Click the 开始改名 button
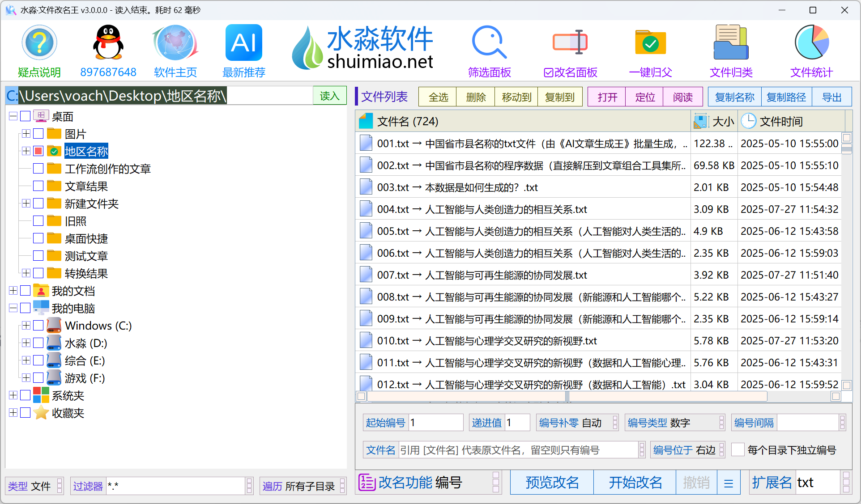 coord(635,482)
